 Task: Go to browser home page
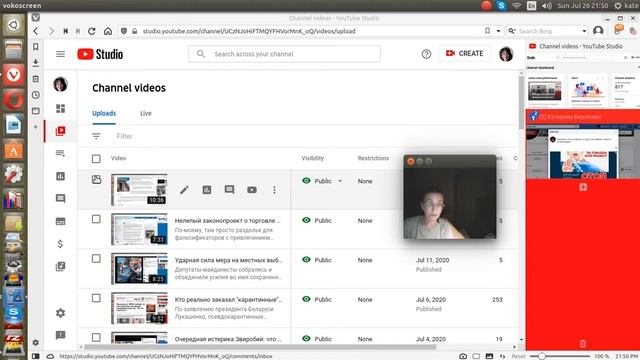tap(108, 31)
